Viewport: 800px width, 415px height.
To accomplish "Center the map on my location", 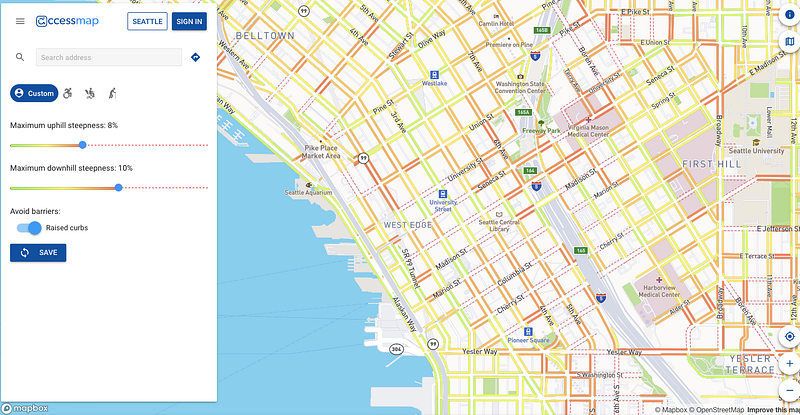I will [x=789, y=336].
